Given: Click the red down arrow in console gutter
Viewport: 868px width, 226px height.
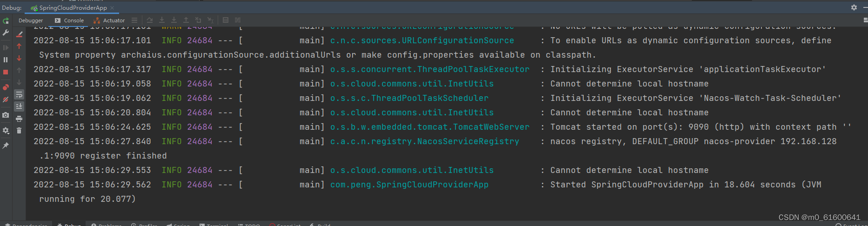Looking at the screenshot, I should tap(19, 58).
